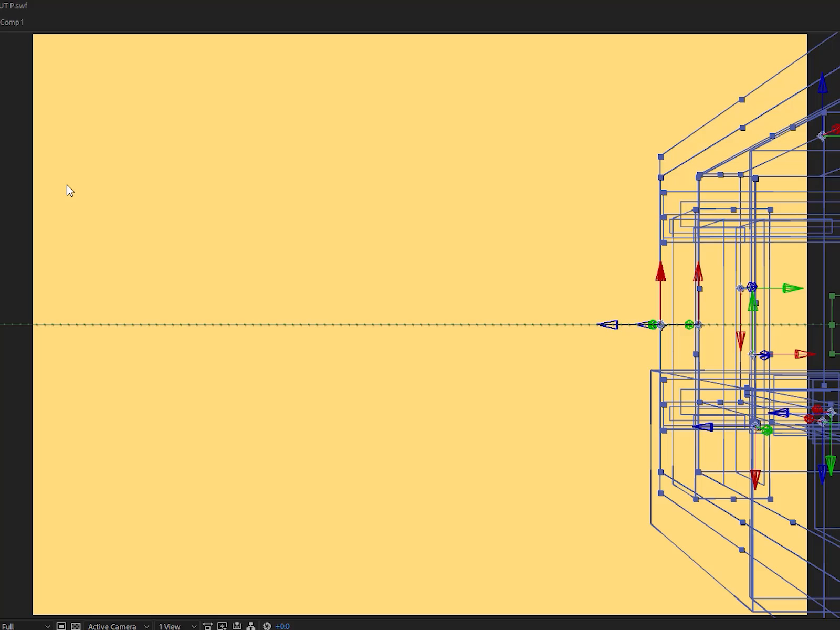840x630 pixels.
Task: Click the Comp 1 composition label
Action: pyautogui.click(x=12, y=22)
